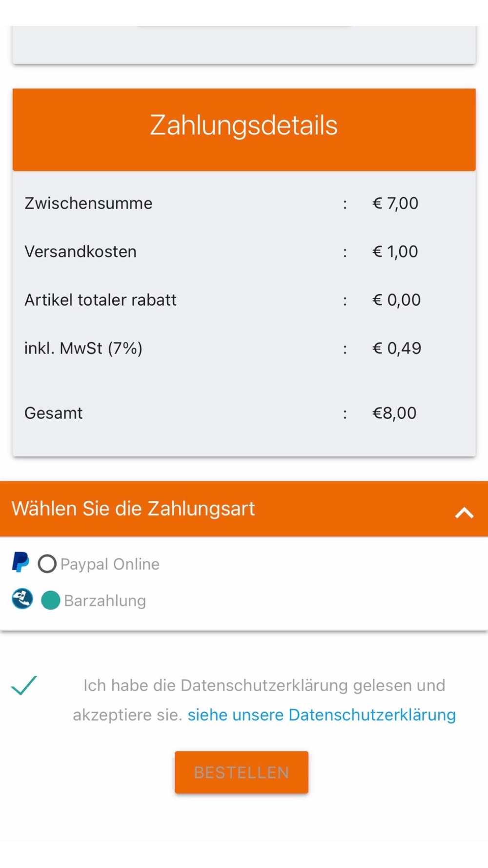488x868 pixels.
Task: Click the Versandkosten amount € 1,00
Action: (395, 251)
